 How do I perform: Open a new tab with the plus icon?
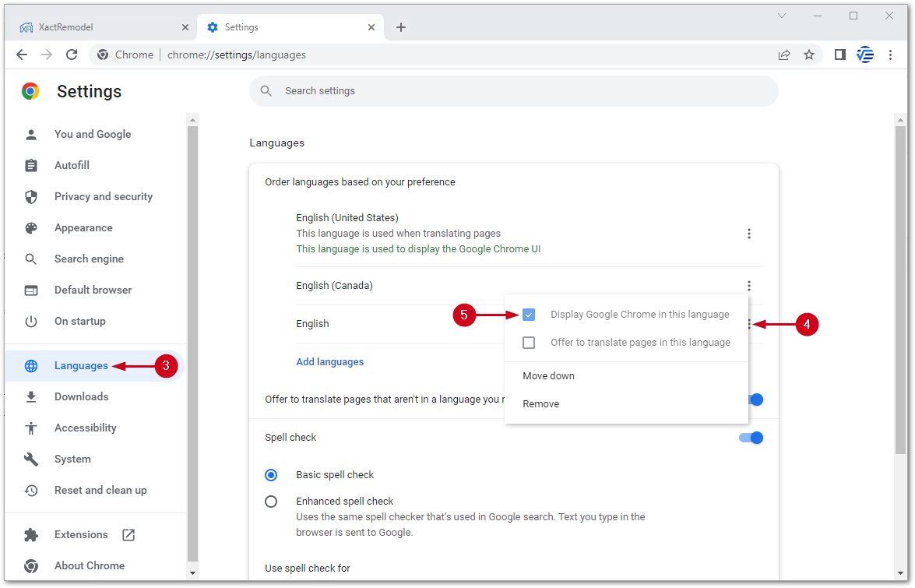pyautogui.click(x=401, y=27)
